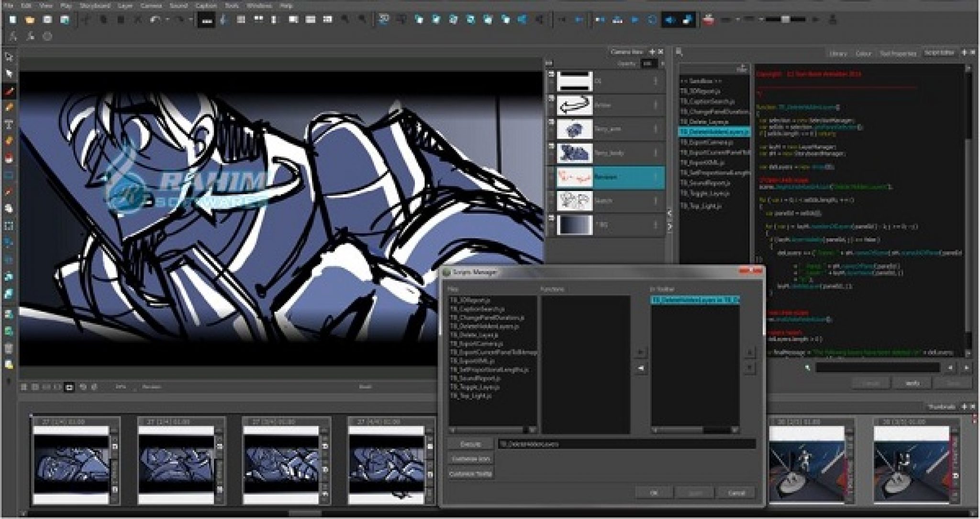Click the New Project icon in toolbar

pyautogui.click(x=13, y=20)
